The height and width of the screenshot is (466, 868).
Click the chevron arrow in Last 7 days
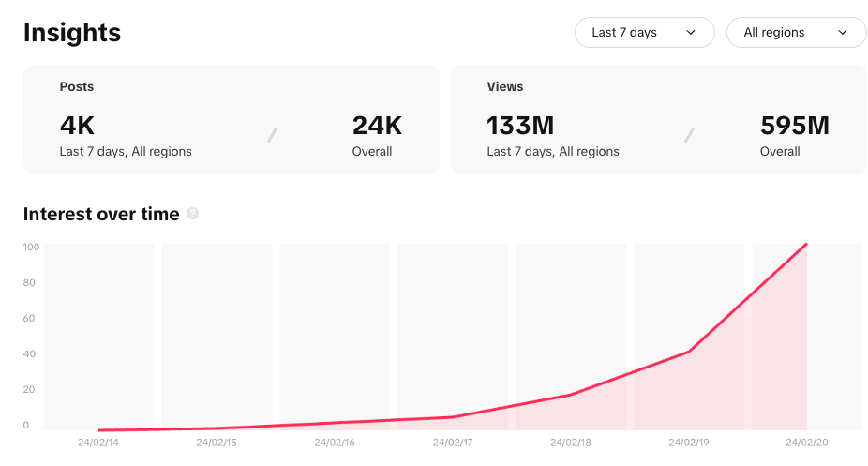[x=691, y=33]
